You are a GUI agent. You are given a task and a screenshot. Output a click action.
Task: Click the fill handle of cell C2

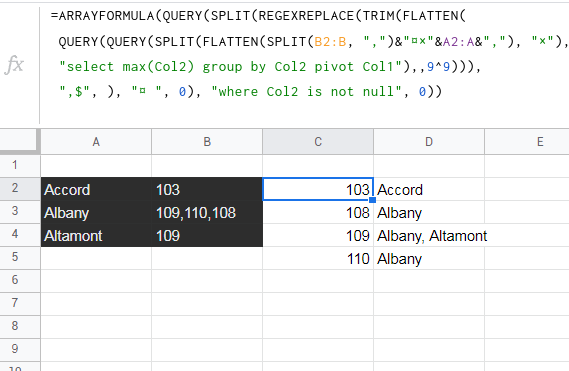373,200
